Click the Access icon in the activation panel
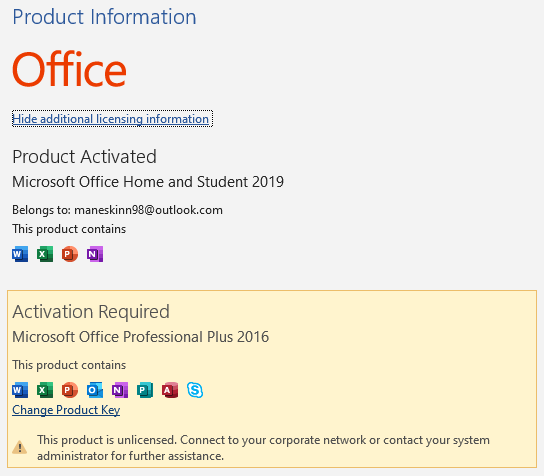 coord(170,390)
